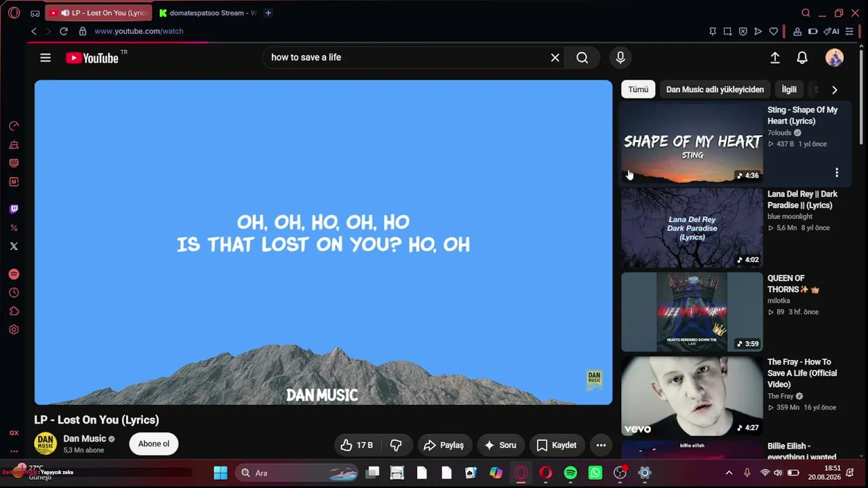Open the account avatar menu

[x=834, y=58]
